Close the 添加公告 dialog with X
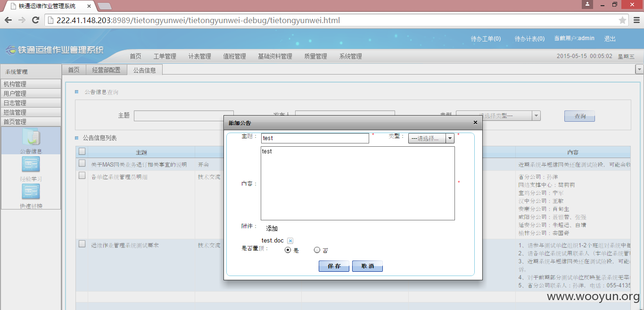 pos(475,123)
